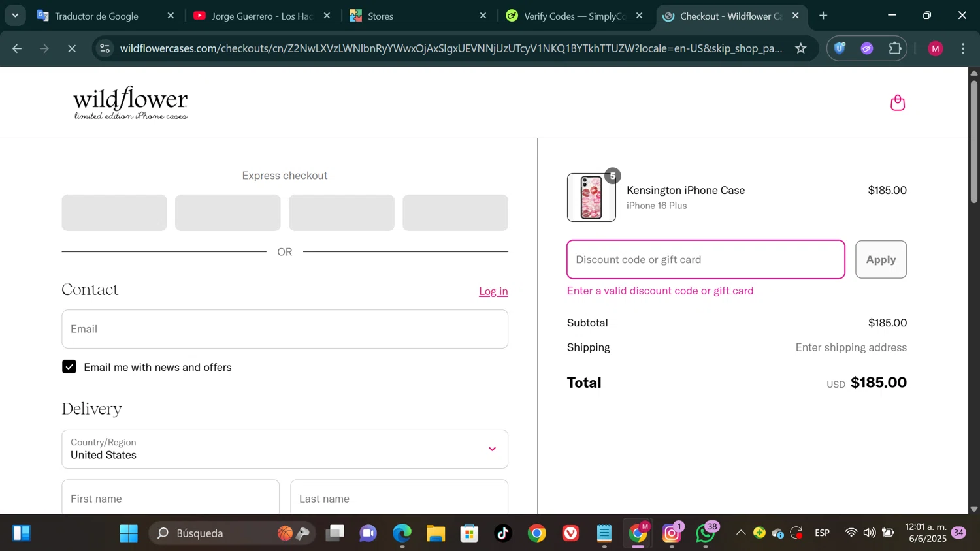Image resolution: width=980 pixels, height=551 pixels.
Task: Stop loading the page
Action: click(72, 48)
